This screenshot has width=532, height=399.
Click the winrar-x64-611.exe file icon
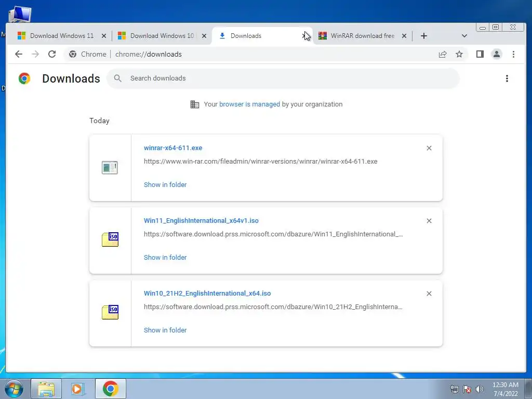coord(110,168)
